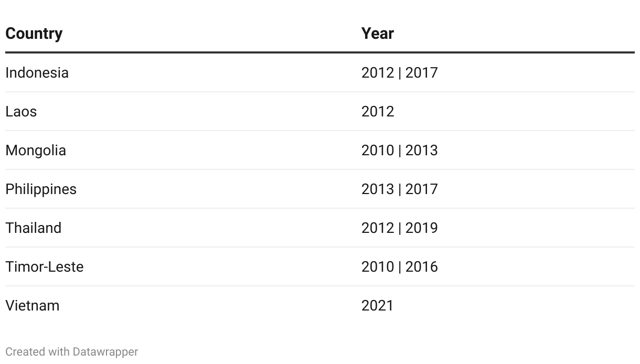
Task: Select the Laos country cell
Action: [21, 111]
